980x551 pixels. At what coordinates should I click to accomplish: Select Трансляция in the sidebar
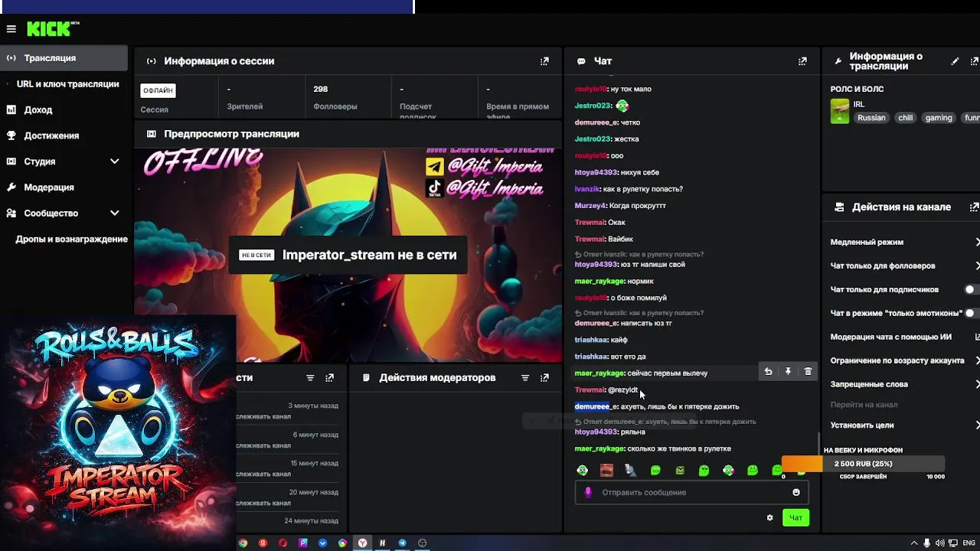64,58
